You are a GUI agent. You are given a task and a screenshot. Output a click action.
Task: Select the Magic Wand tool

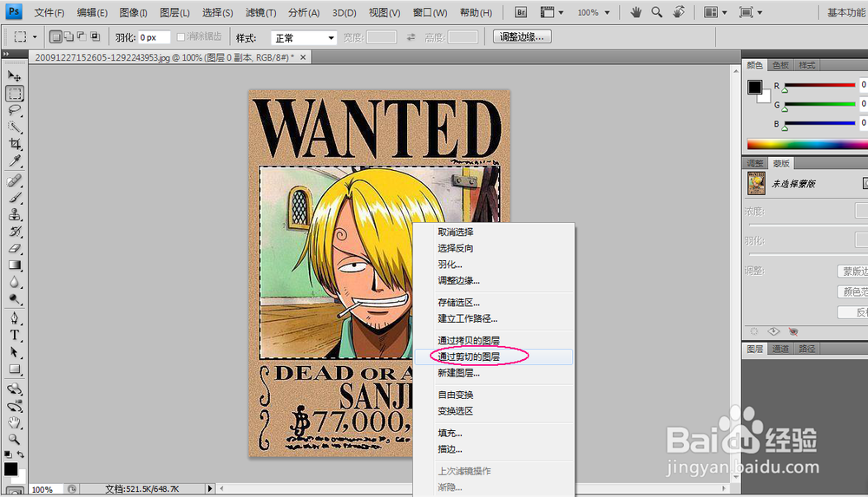[x=15, y=128]
